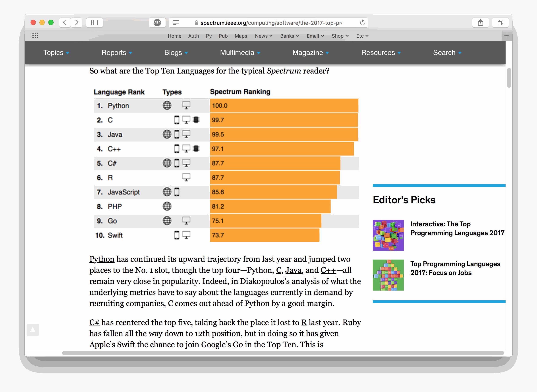Open the Shop bookmarks folder
Image resolution: width=537 pixels, height=392 pixels.
340,36
